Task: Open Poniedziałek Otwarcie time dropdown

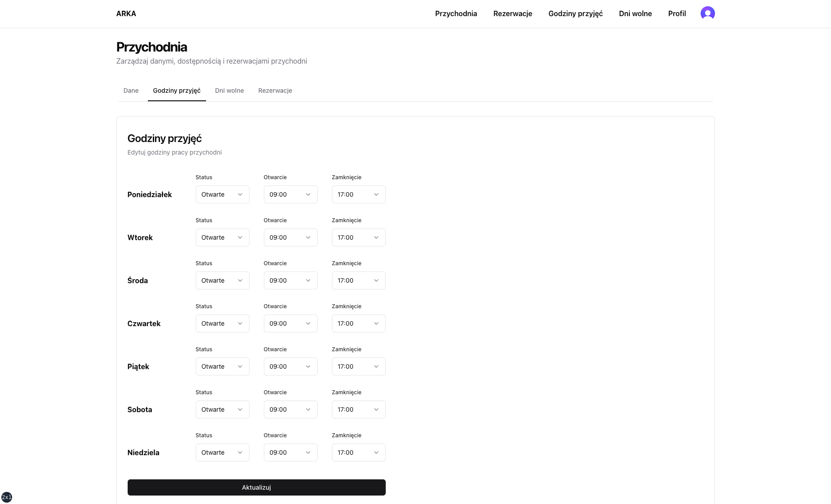Action: pyautogui.click(x=290, y=194)
